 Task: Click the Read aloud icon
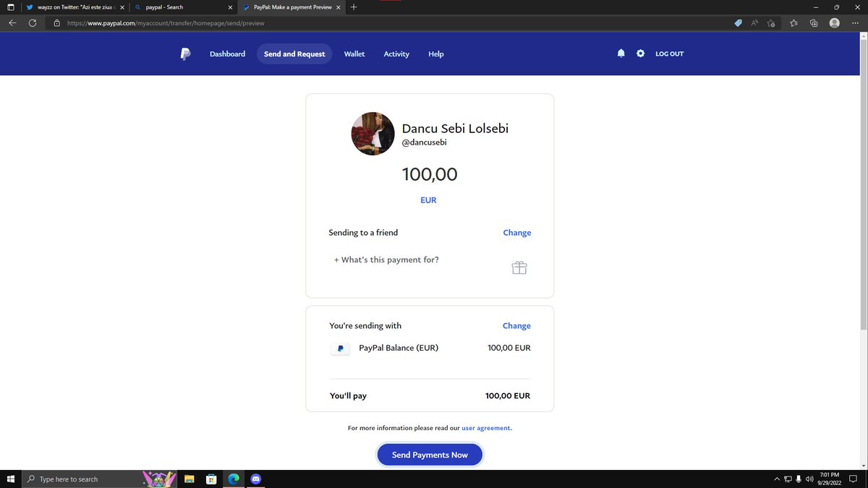pyautogui.click(x=754, y=23)
